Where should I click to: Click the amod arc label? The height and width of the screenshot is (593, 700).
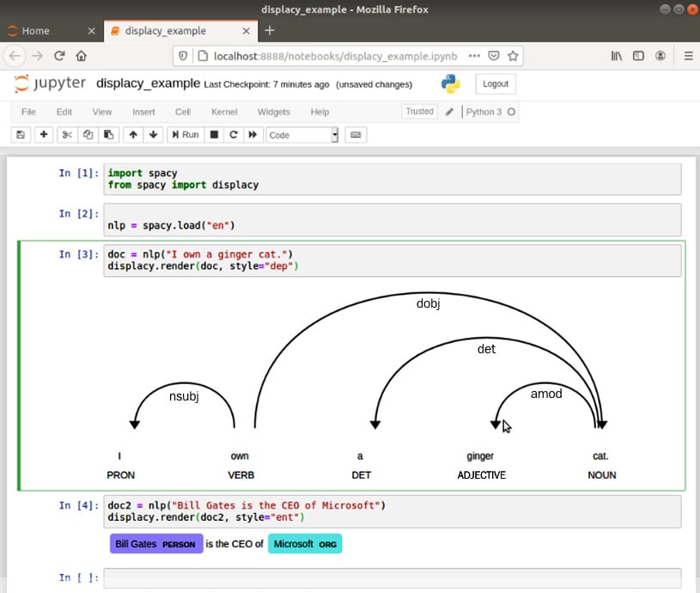pos(546,394)
